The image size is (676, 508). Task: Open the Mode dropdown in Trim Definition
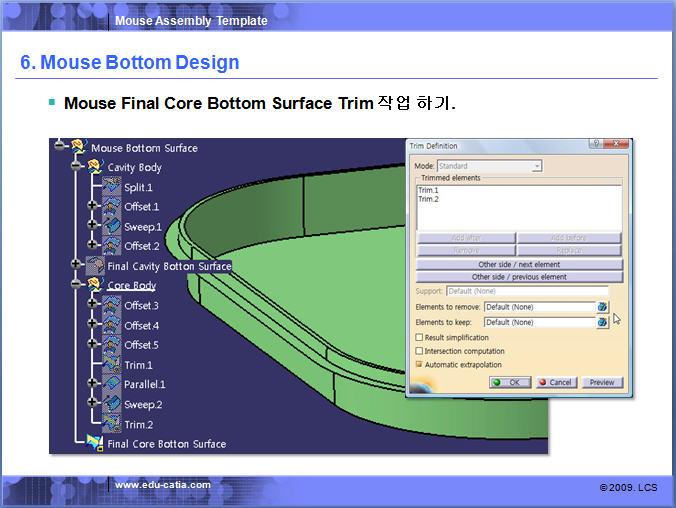click(x=537, y=166)
